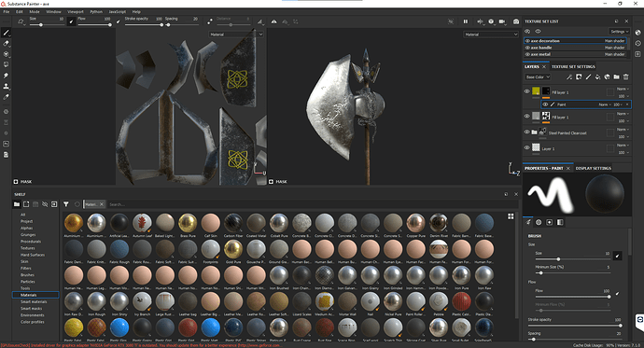Select the Paint brush tool
The height and width of the screenshot is (348, 644).
(x=7, y=33)
